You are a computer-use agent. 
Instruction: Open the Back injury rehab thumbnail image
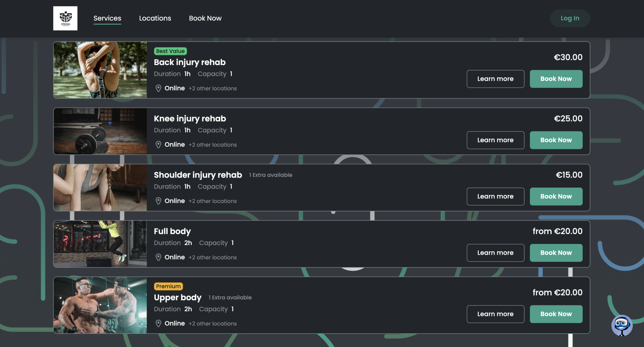coord(100,70)
